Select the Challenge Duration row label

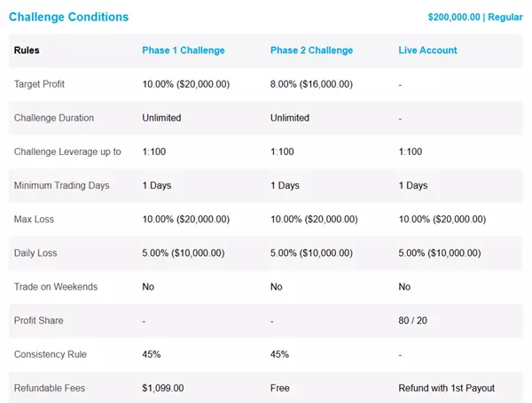point(54,118)
